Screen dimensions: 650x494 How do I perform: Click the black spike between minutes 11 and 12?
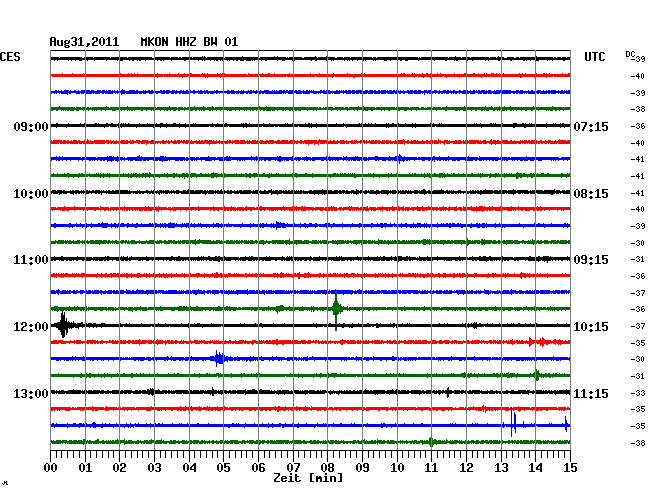click(x=448, y=392)
